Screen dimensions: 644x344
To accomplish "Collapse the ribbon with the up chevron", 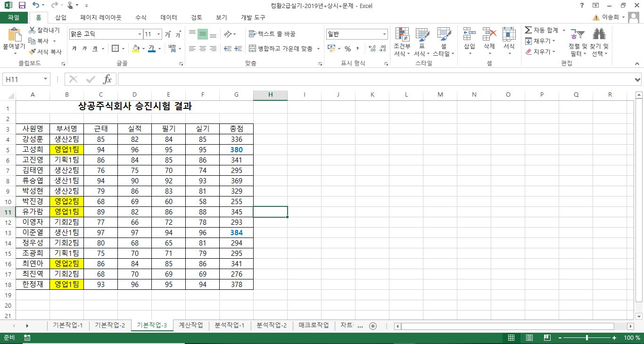I will (637, 64).
